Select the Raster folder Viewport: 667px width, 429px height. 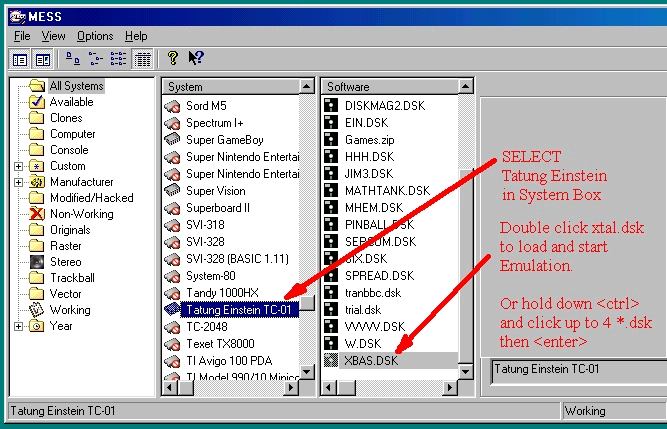coord(66,246)
